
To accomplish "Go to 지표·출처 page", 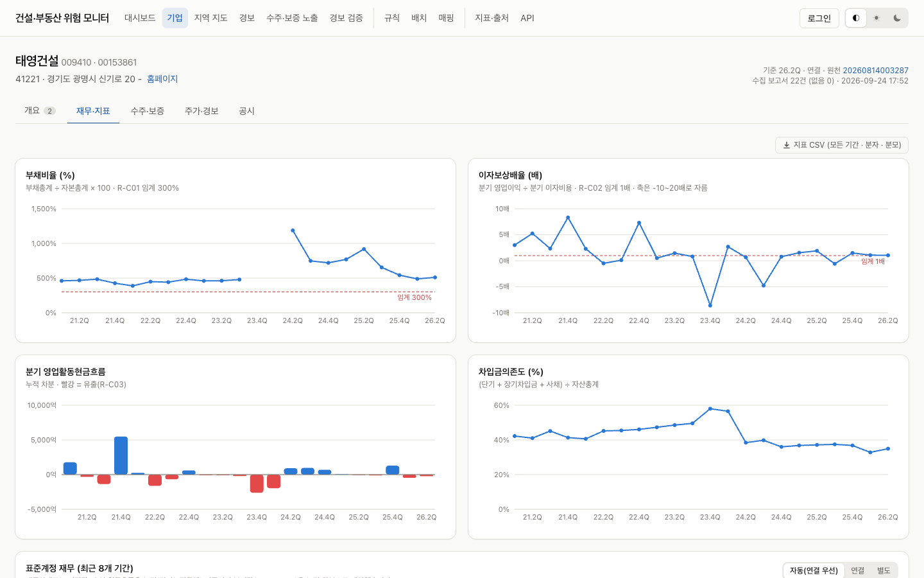I will 492,18.
